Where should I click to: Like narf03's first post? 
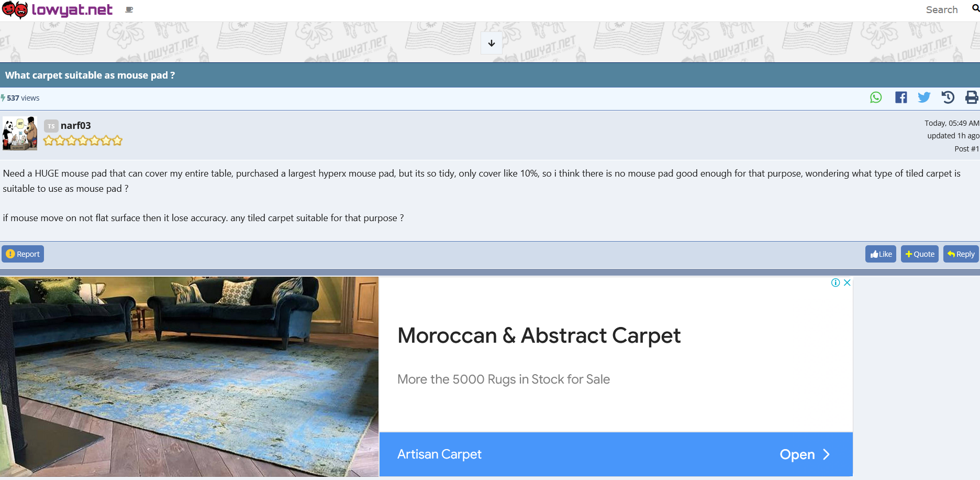880,254
